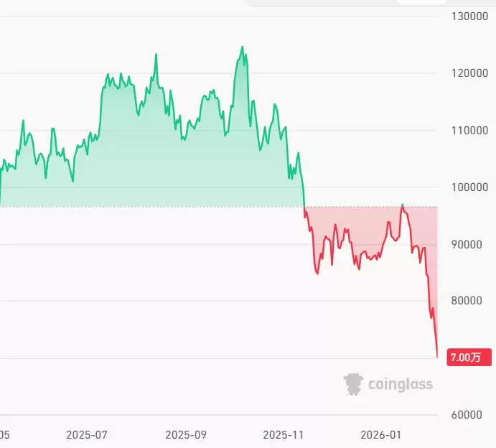Select the 90000 price axis label
496x448 pixels.
[x=471, y=244]
